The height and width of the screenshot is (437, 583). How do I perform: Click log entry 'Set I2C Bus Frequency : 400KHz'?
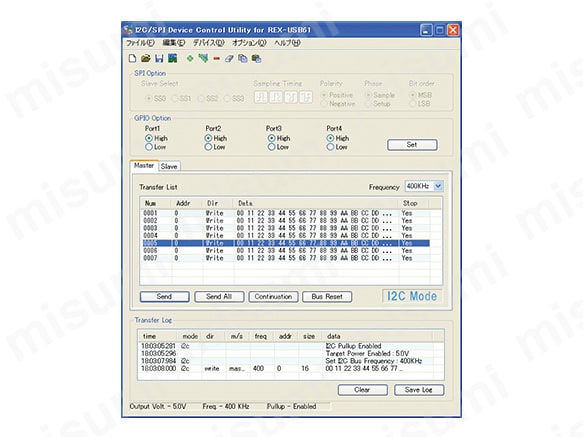click(374, 361)
